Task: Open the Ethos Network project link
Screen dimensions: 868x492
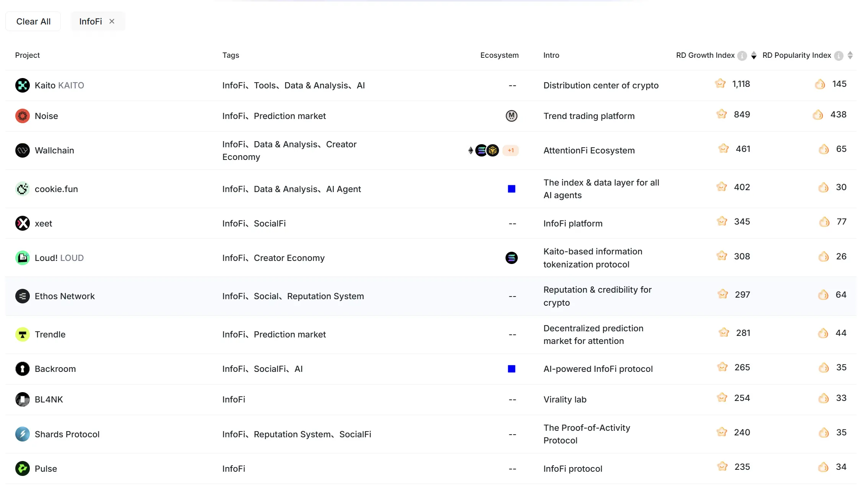Action: (65, 296)
